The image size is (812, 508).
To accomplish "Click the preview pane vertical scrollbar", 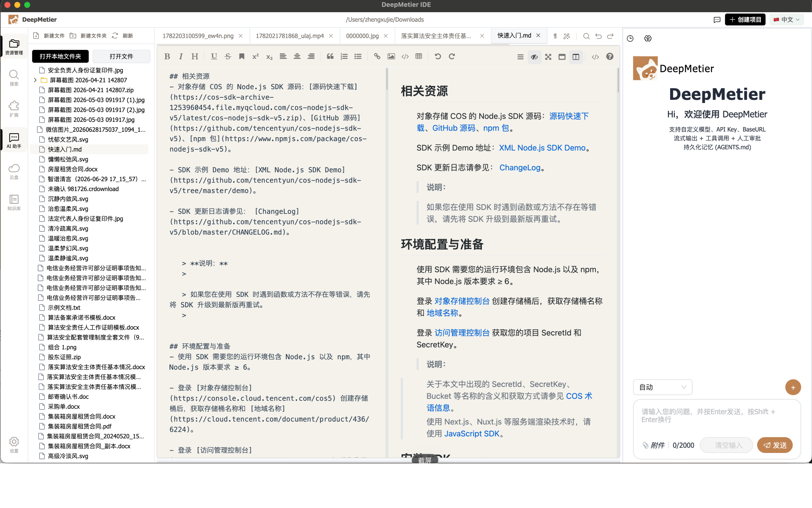I will 618,80.
